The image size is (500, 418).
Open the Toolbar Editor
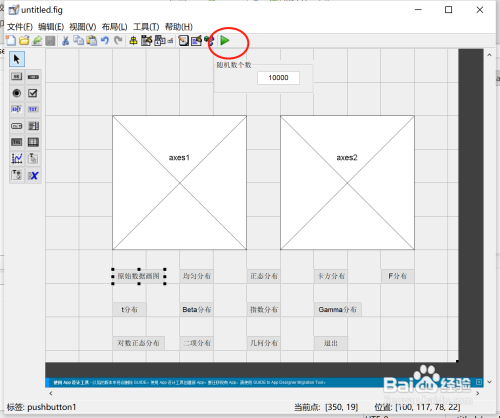[x=170, y=41]
